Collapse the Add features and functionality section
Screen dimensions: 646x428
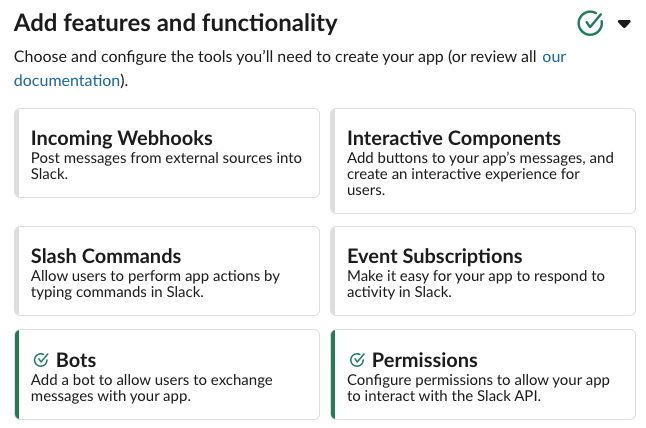625,24
